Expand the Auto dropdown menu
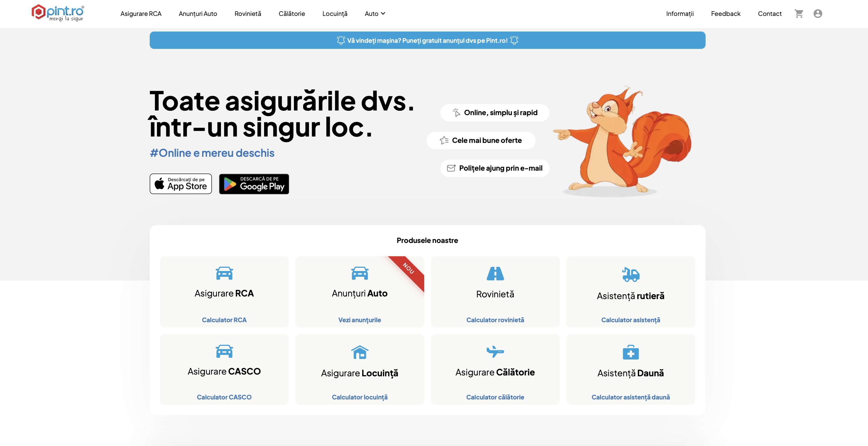 tap(375, 14)
